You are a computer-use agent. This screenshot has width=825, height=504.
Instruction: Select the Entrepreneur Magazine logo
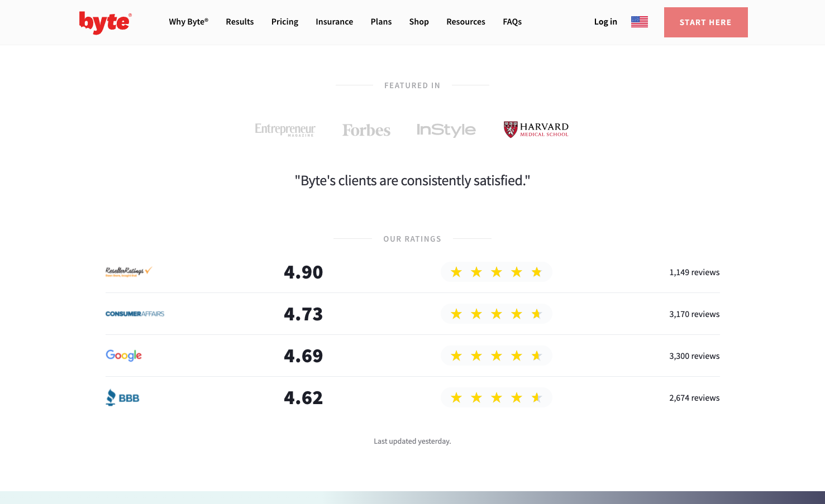(x=285, y=129)
